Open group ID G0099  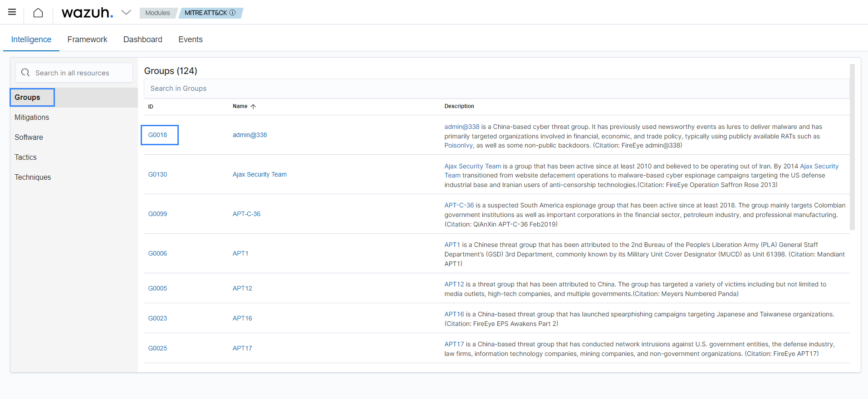click(157, 214)
